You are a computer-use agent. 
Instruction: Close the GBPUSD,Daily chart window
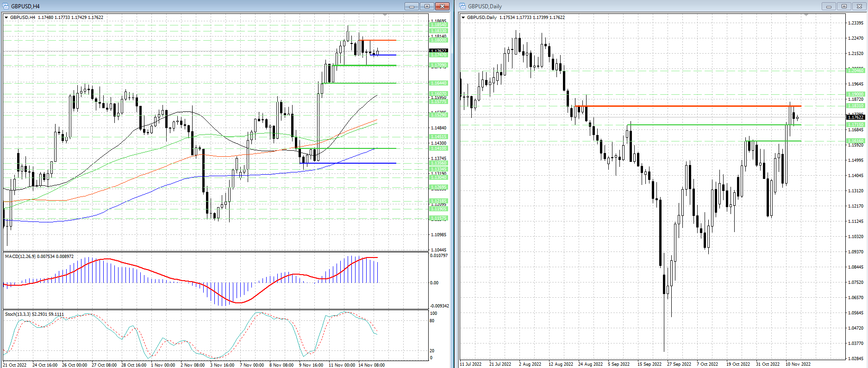[x=859, y=6]
